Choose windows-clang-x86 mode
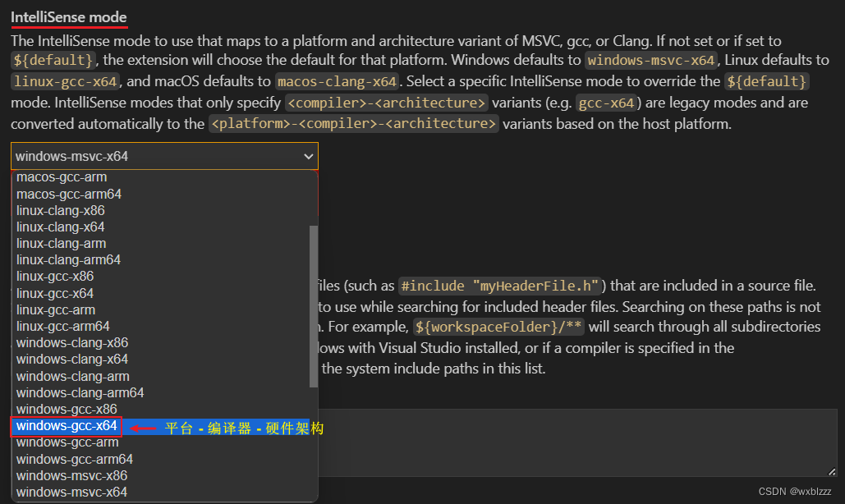Screen dimensions: 845x504 [x=71, y=342]
